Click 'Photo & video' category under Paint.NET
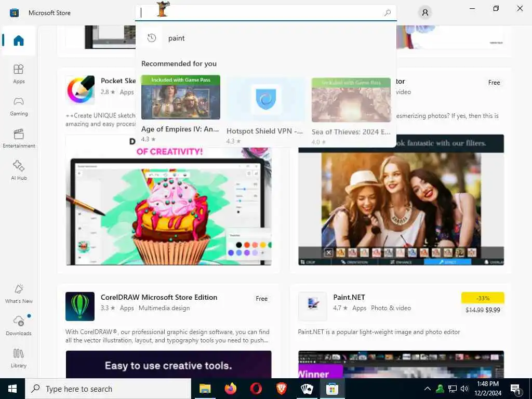This screenshot has width=532, height=399. tap(391, 308)
